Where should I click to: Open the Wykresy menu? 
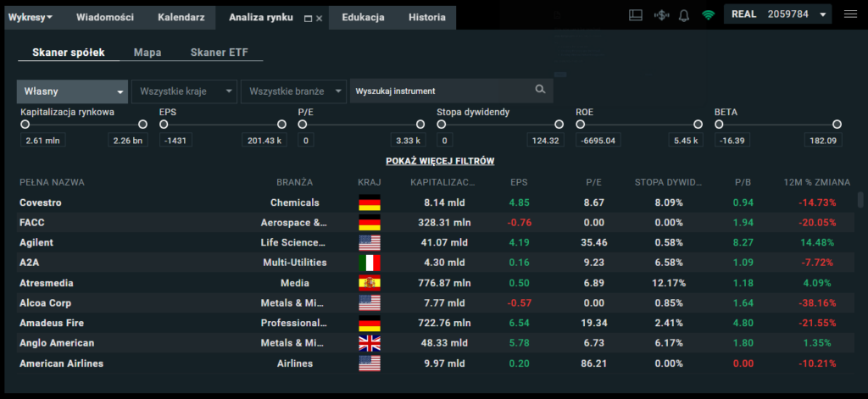(32, 17)
